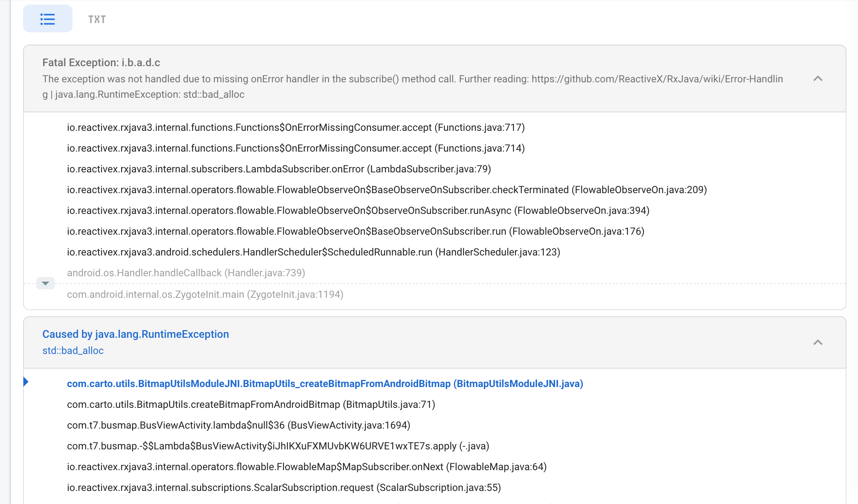Expand hidden frames between Handler and ZygoteInit
This screenshot has width=858, height=504.
pos(45,284)
